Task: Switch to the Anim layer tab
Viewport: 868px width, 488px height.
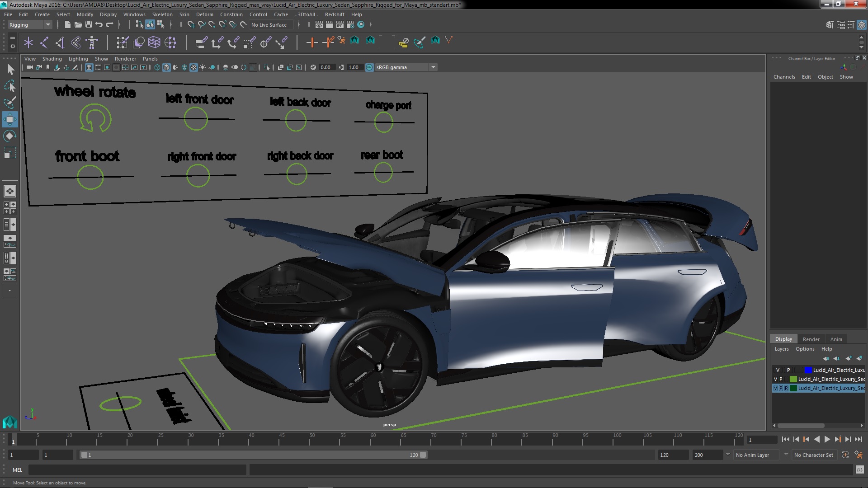Action: [x=836, y=339]
